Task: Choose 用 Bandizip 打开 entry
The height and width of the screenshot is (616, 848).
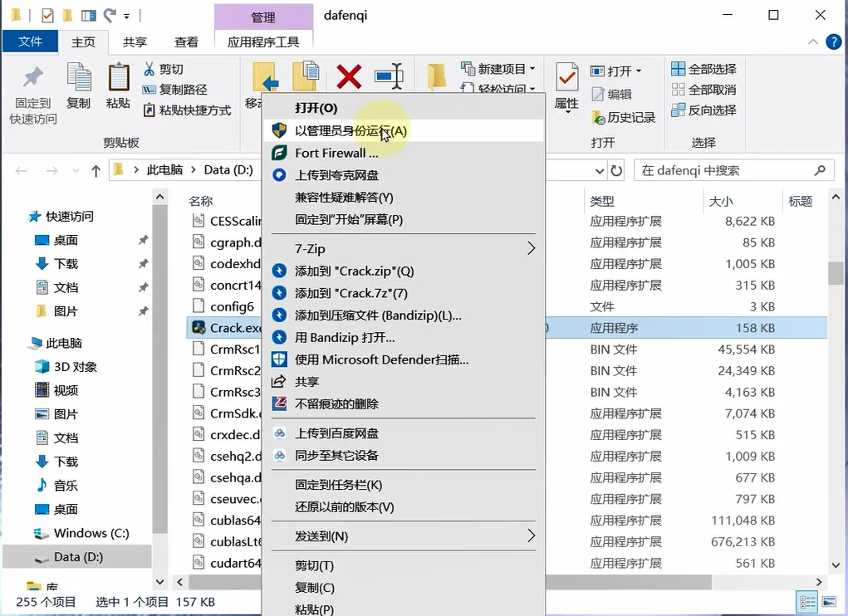Action: [x=404, y=337]
